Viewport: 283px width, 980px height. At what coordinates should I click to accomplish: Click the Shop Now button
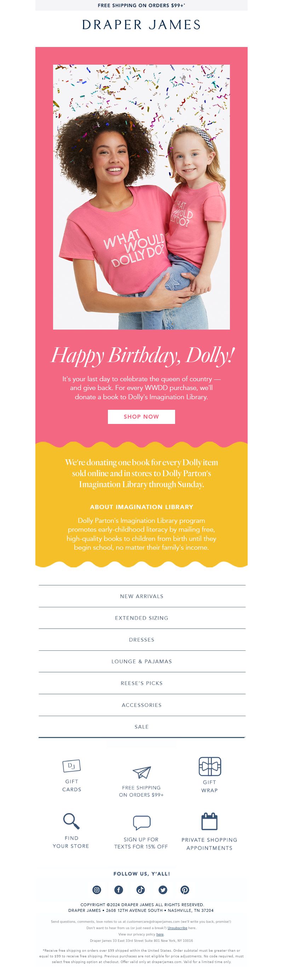pos(141,417)
